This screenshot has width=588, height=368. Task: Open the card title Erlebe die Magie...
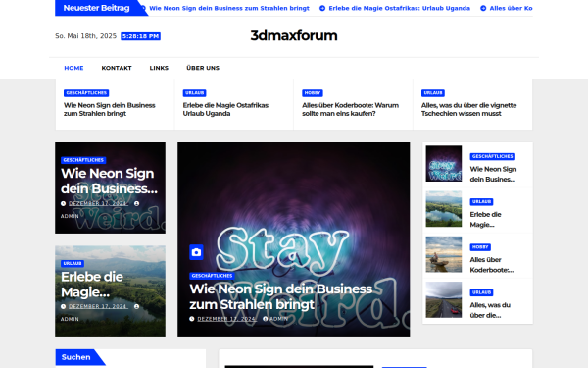92,285
